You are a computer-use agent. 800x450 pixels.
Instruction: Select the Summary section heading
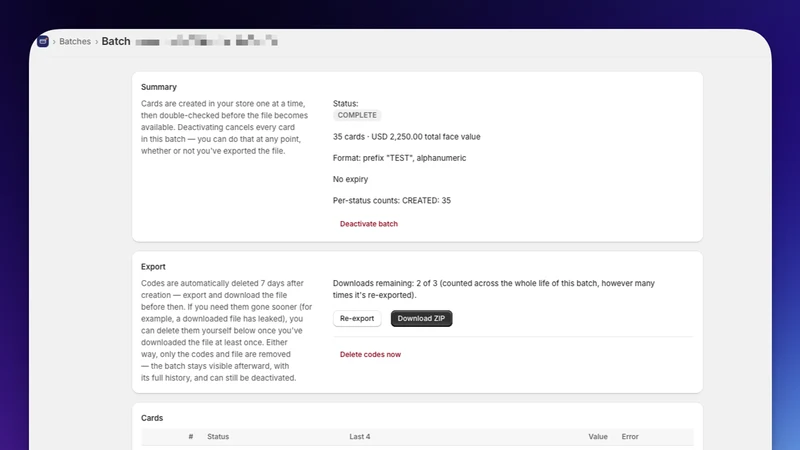coord(159,87)
